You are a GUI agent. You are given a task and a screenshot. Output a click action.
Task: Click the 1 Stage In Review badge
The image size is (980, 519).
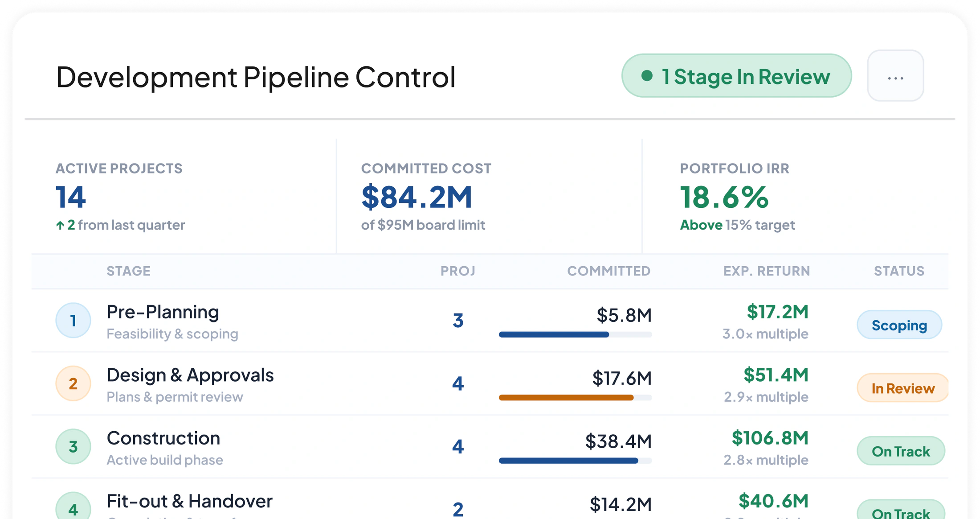[x=736, y=76]
